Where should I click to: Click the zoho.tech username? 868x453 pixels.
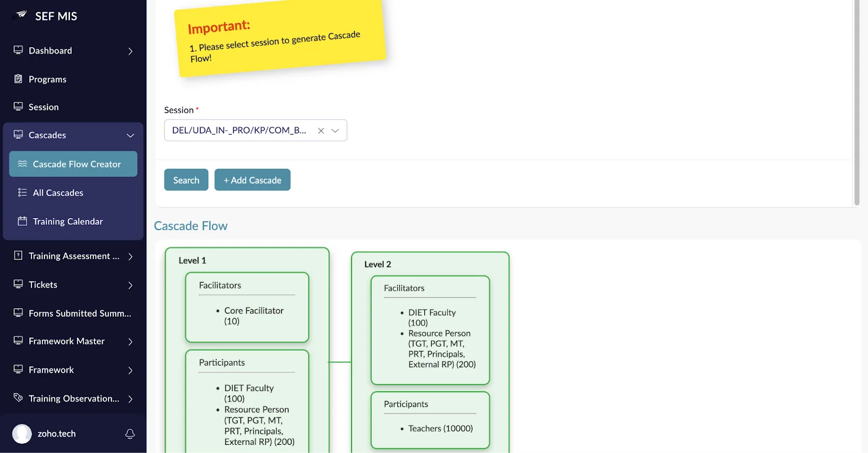tap(56, 433)
